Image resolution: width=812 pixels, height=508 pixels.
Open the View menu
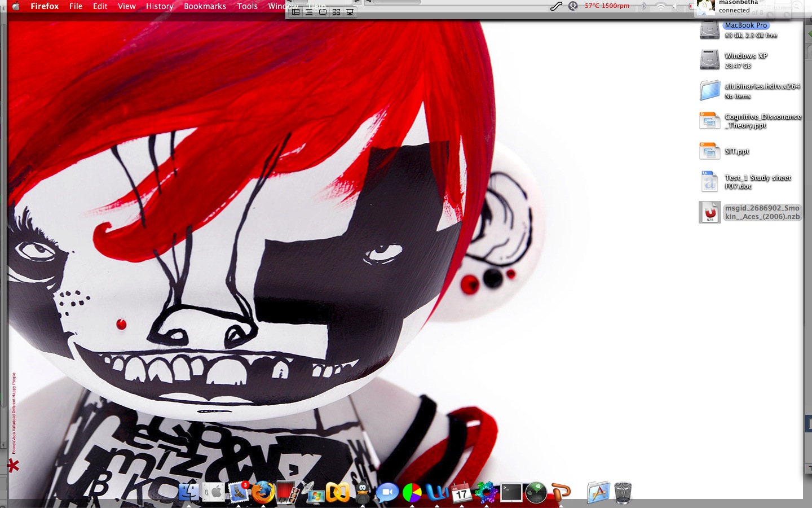pos(126,6)
